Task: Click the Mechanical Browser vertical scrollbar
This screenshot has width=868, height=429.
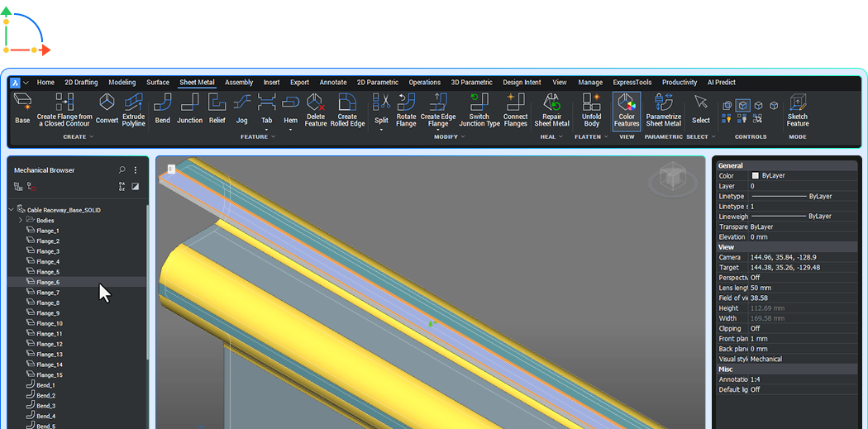Action: point(147,283)
